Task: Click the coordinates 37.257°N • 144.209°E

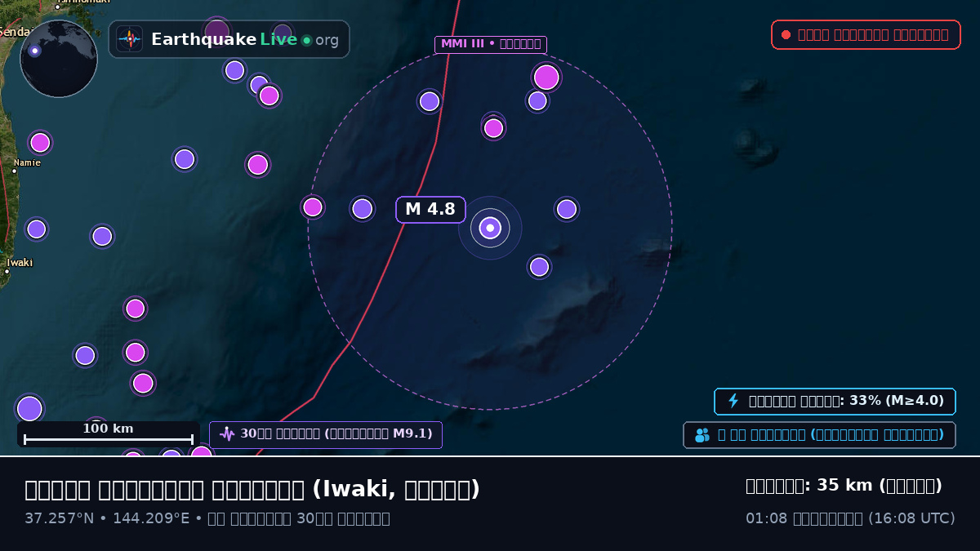Action: (107, 518)
